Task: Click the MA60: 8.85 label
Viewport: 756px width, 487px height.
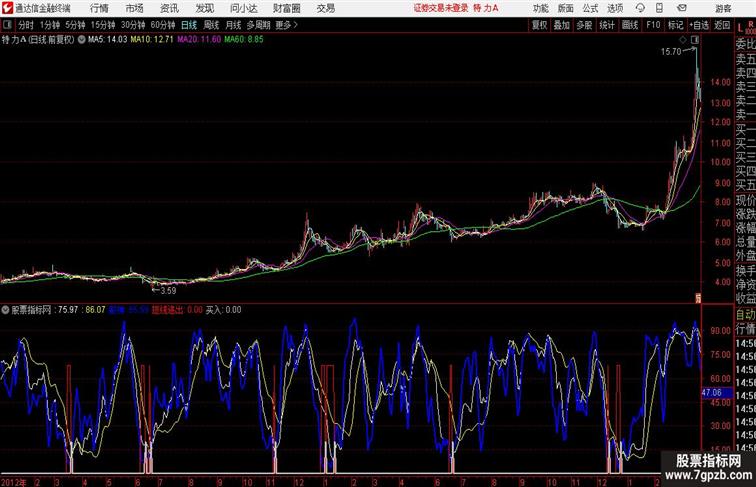Action: pos(243,40)
